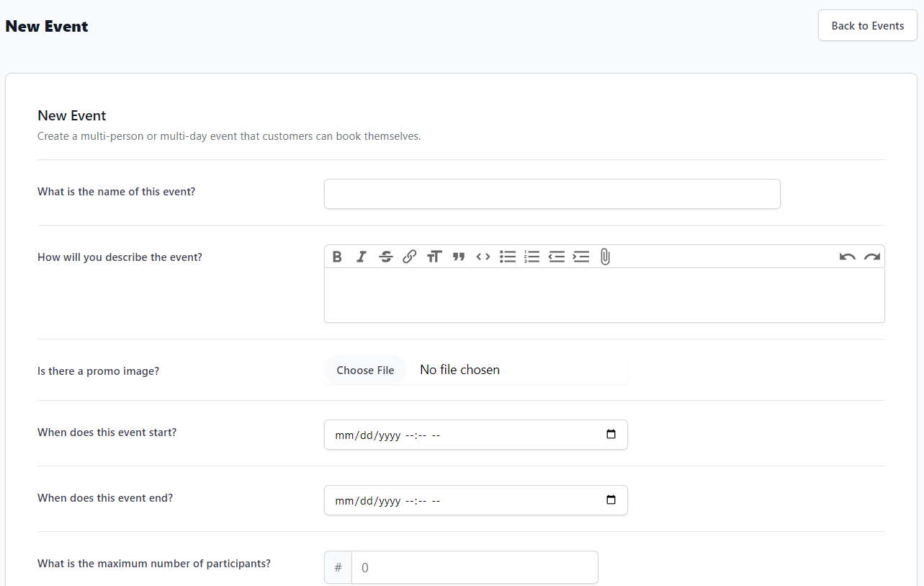Image resolution: width=924 pixels, height=586 pixels.
Task: Focus the event name text field
Action: pos(552,194)
